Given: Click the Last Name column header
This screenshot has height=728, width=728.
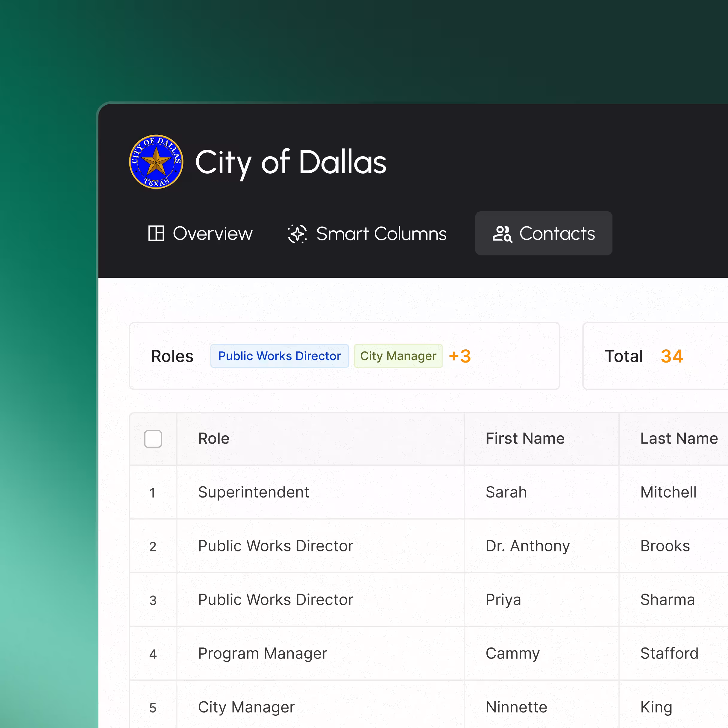Looking at the screenshot, I should tap(679, 439).
